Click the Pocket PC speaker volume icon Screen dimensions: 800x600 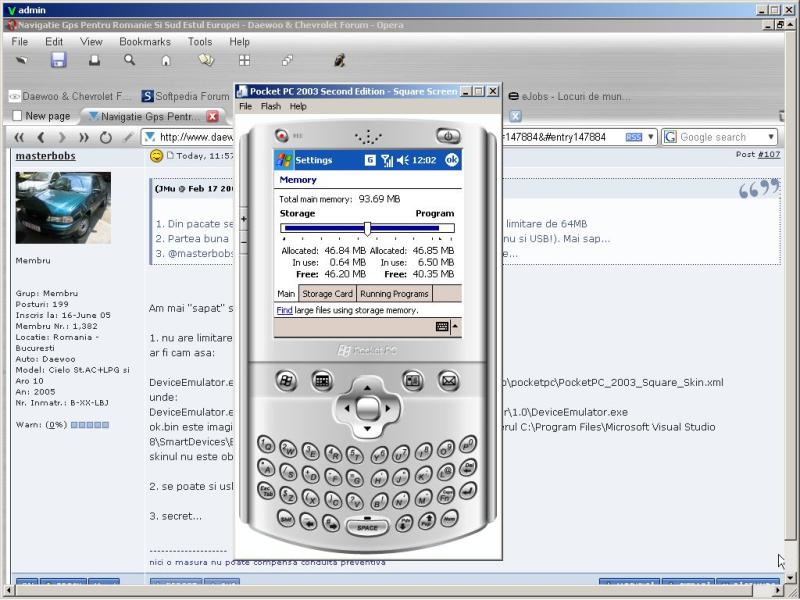403,160
